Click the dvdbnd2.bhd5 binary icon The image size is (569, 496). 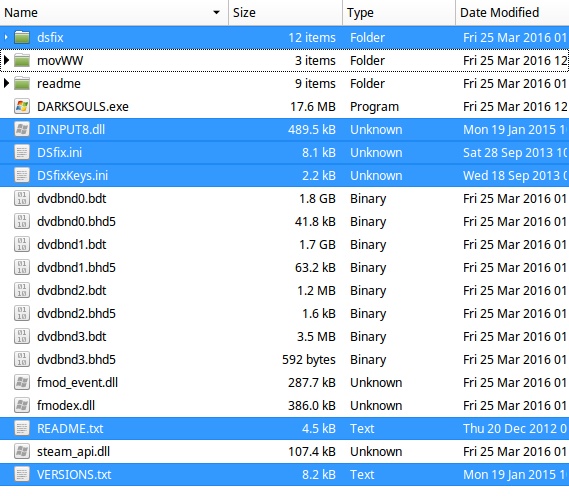[22, 313]
